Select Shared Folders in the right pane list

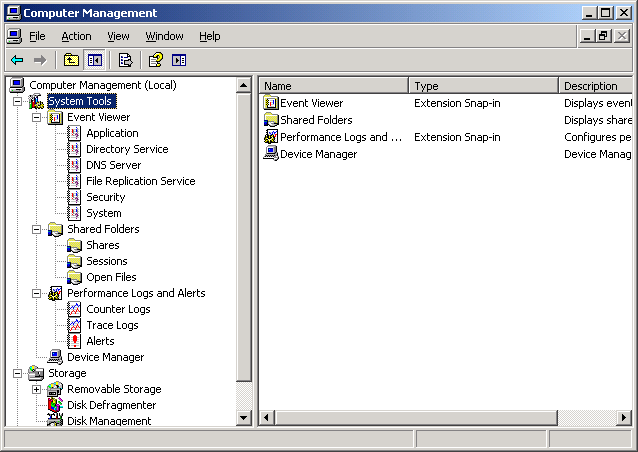tap(316, 120)
